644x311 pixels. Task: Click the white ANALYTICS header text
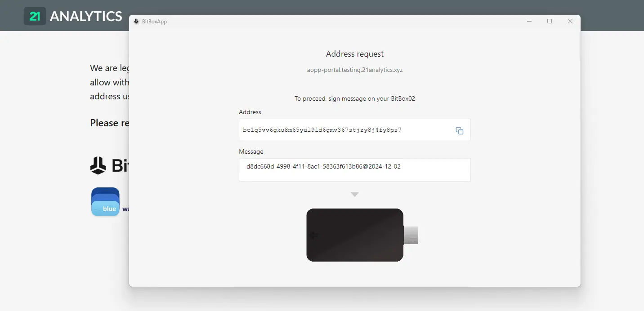tap(86, 16)
